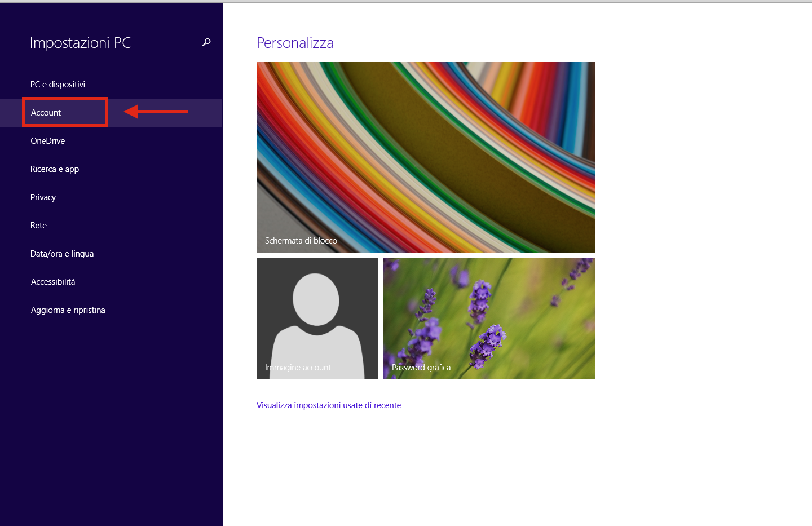Go to Ricerca e app

pyautogui.click(x=111, y=169)
